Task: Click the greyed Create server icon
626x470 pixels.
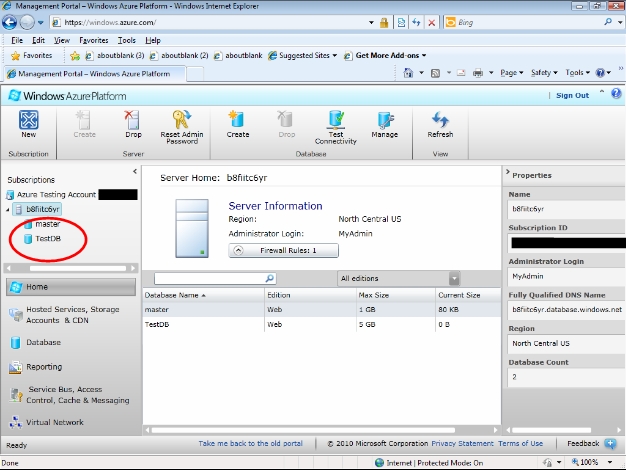Action: click(84, 120)
